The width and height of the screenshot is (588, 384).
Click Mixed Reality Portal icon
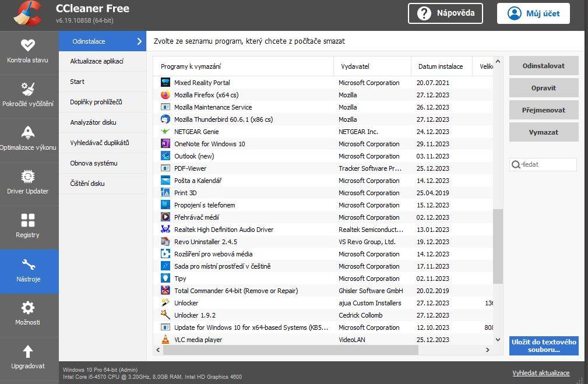point(166,83)
